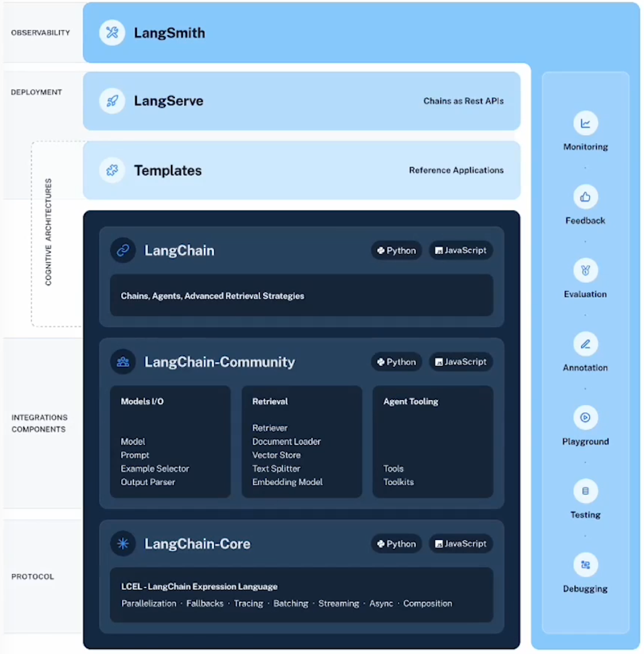Click 'LCEL - LangChain Expression Language' text
This screenshot has height=654, width=644.
coord(199,587)
